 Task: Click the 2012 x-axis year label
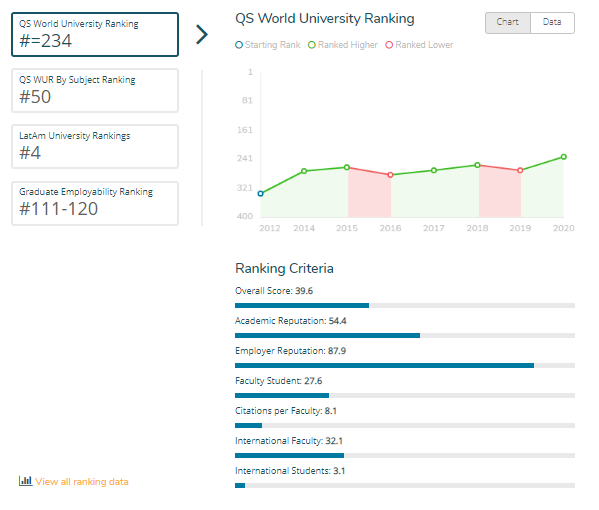[270, 228]
